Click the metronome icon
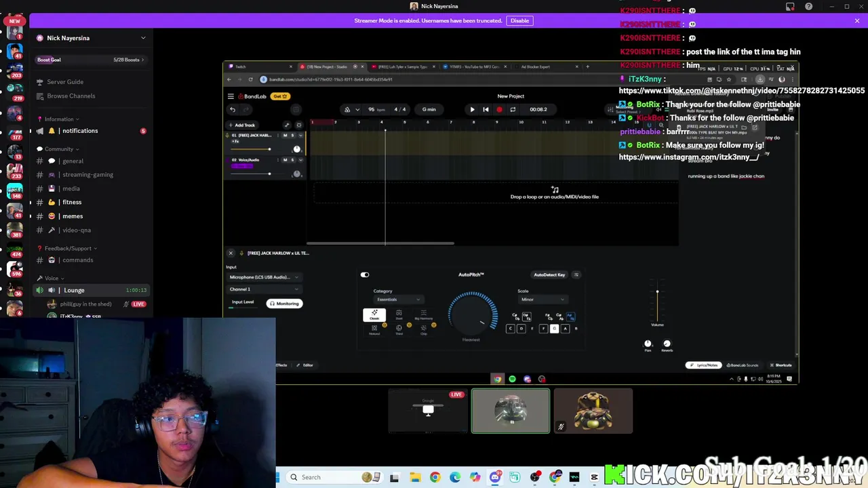The width and height of the screenshot is (868, 488). [347, 109]
